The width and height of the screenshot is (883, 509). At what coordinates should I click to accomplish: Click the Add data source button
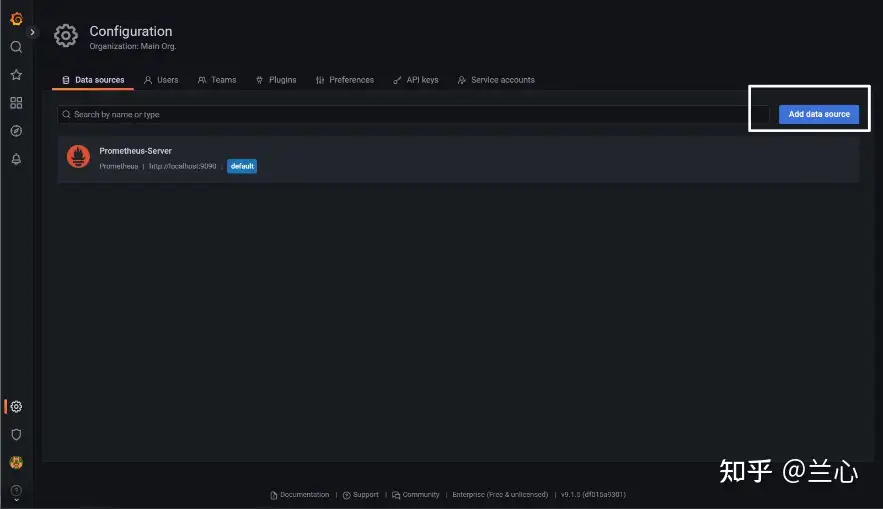click(x=819, y=114)
